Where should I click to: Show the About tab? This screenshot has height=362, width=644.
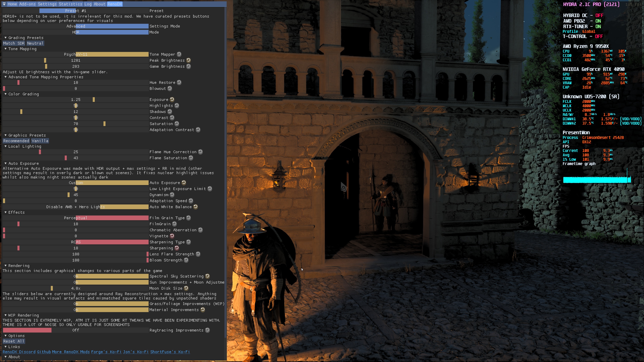(99, 4)
